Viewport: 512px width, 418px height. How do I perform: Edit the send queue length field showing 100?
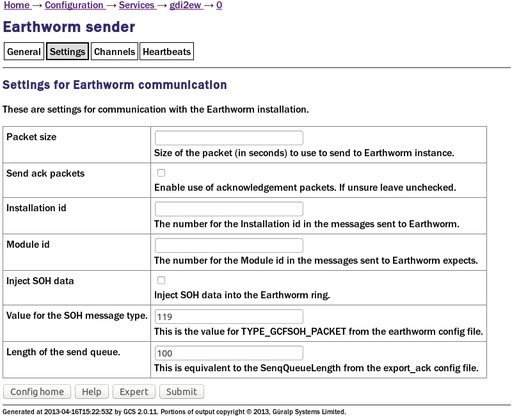point(229,353)
